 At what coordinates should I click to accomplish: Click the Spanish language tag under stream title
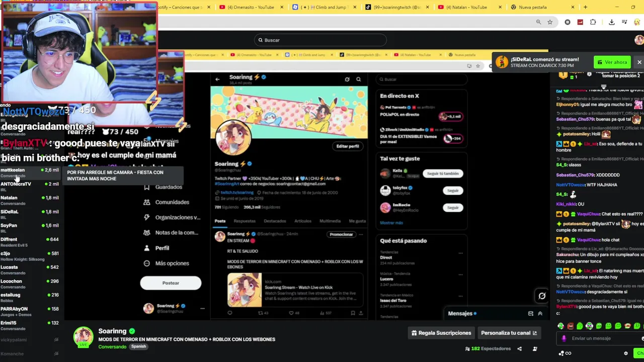click(138, 346)
